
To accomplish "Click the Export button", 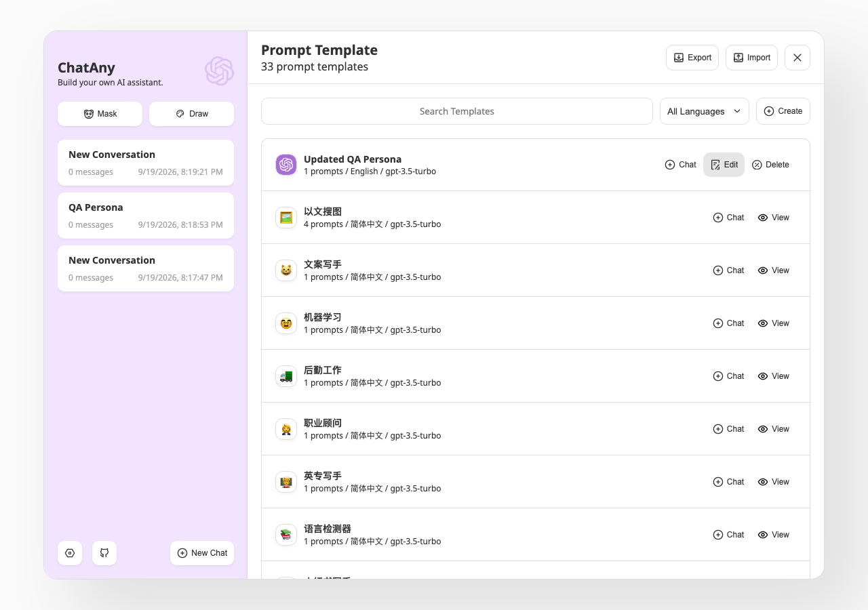I will [692, 58].
